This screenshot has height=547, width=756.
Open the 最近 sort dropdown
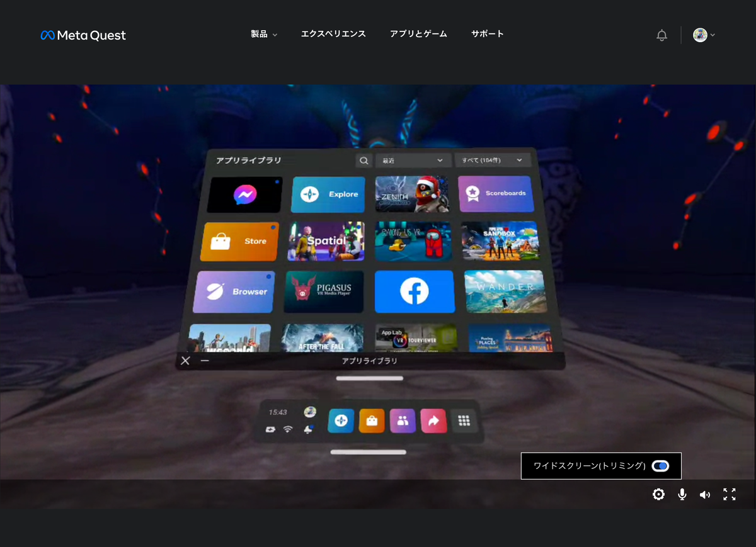(x=413, y=161)
